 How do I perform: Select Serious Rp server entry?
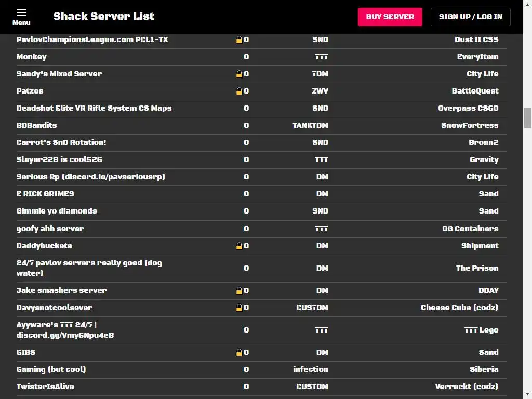[x=262, y=177]
